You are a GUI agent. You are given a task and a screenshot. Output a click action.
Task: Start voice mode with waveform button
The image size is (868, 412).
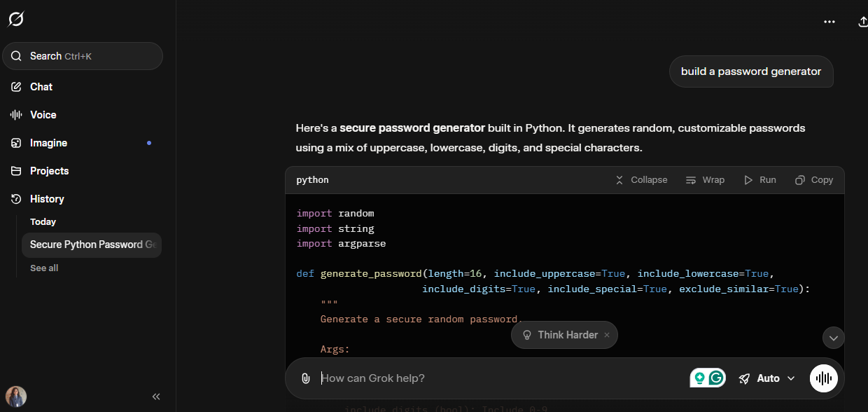[x=824, y=378]
